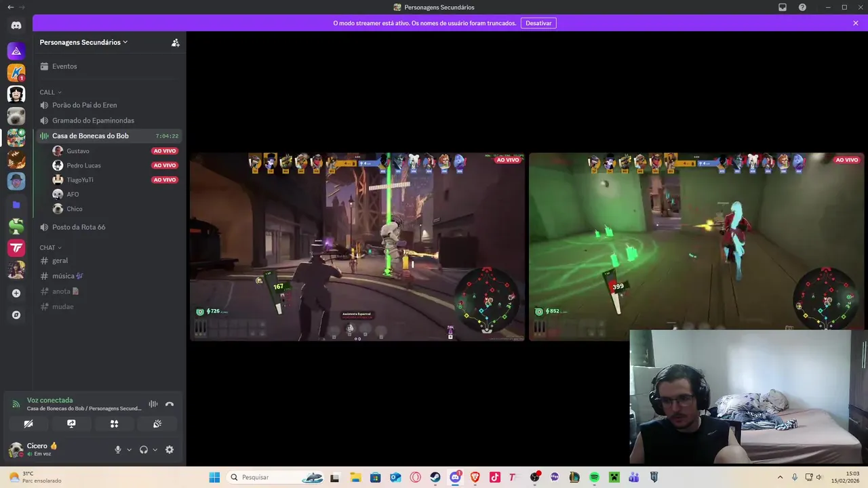The height and width of the screenshot is (488, 868).
Task: Open the anota text channel
Action: pyautogui.click(x=109, y=291)
